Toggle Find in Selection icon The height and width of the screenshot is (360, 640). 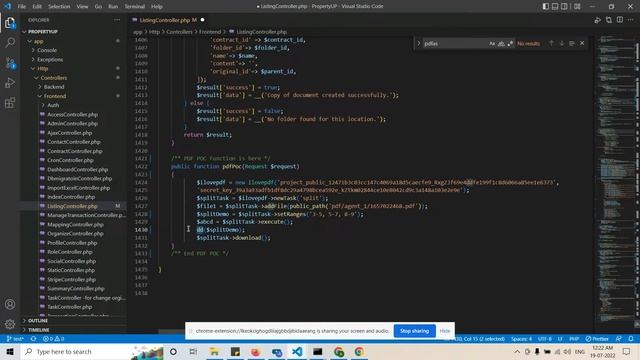pos(572,43)
